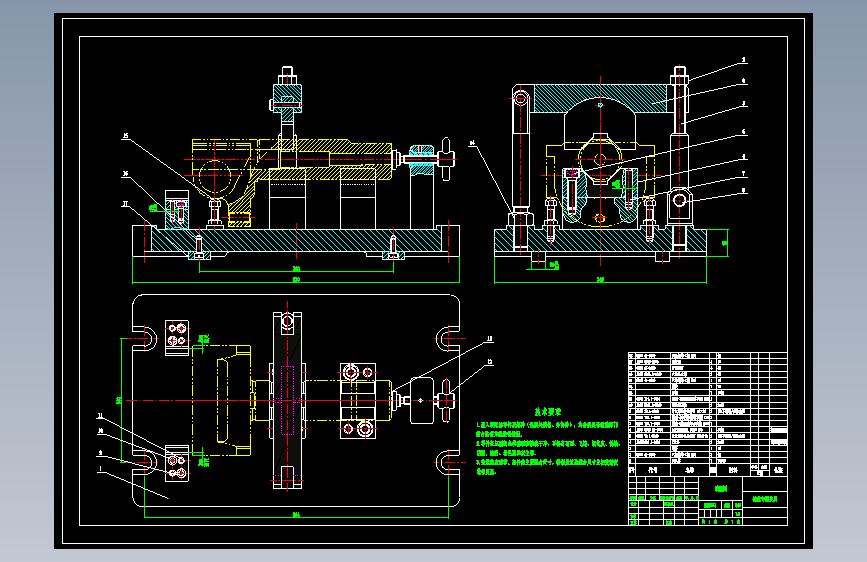Click the upper-left four-screw locating block in the top view
This screenshot has width=867, height=562.
[177, 337]
